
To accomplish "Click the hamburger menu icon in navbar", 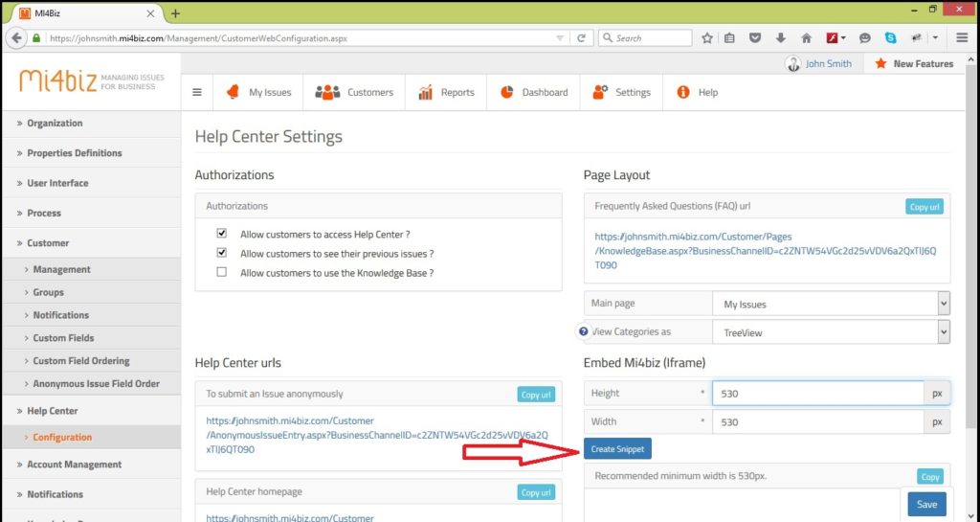I will pyautogui.click(x=197, y=92).
